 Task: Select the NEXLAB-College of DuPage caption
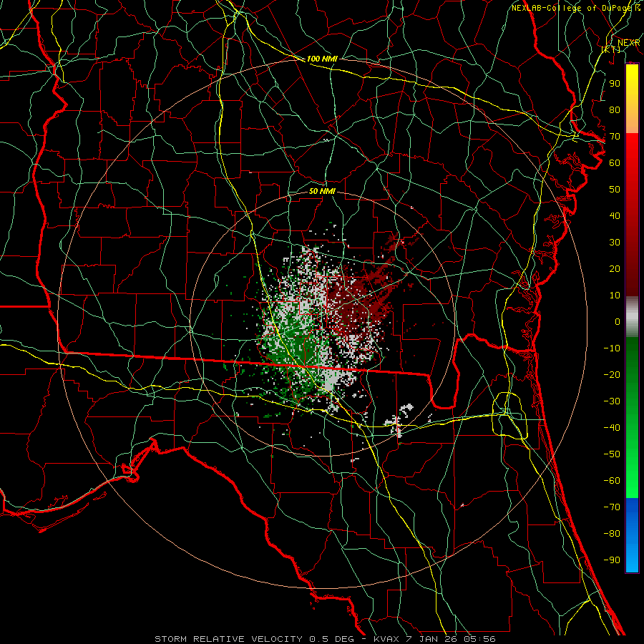571,8
